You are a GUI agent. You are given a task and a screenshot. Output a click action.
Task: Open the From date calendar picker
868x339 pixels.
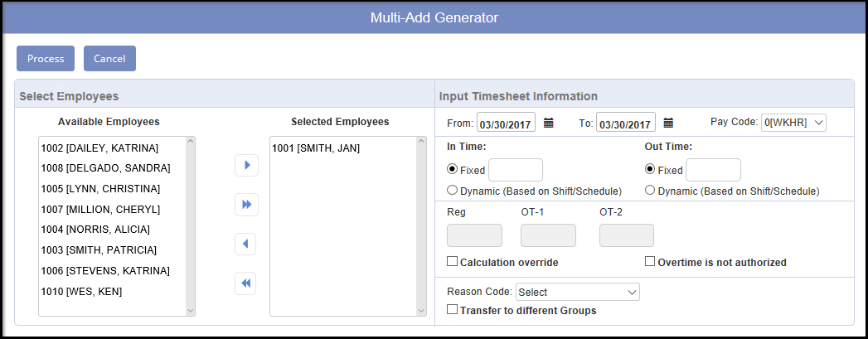[x=548, y=123]
